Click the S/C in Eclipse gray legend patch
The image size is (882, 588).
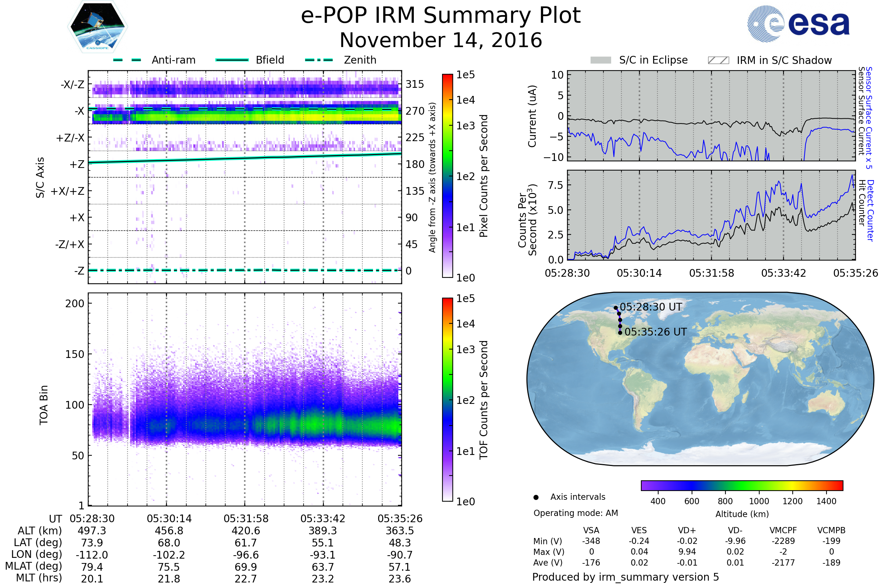pos(601,60)
